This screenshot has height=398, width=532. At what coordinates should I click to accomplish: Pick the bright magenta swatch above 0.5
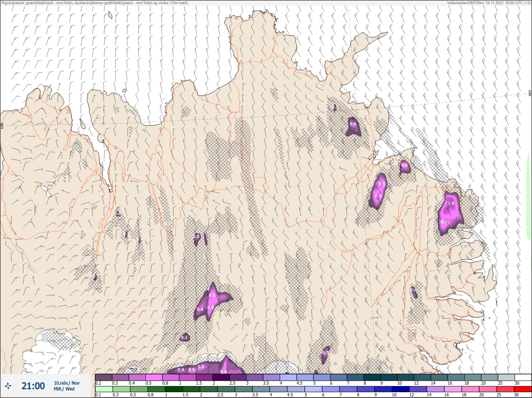tap(154, 377)
